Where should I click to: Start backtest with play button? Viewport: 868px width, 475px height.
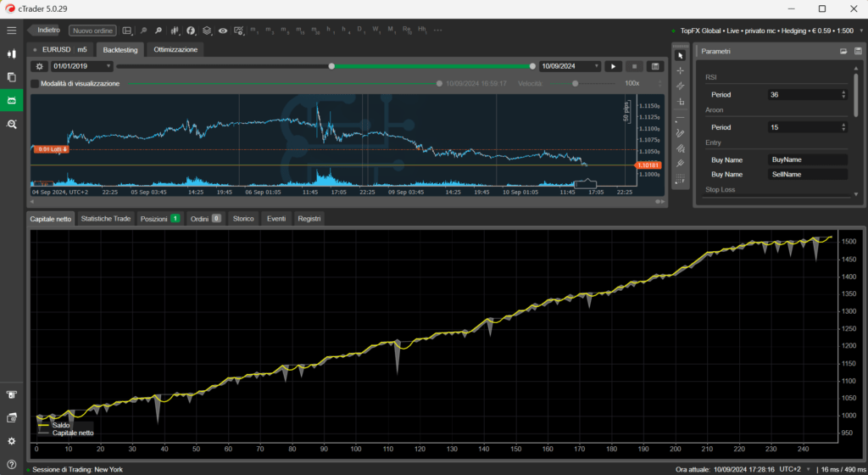[x=613, y=66]
